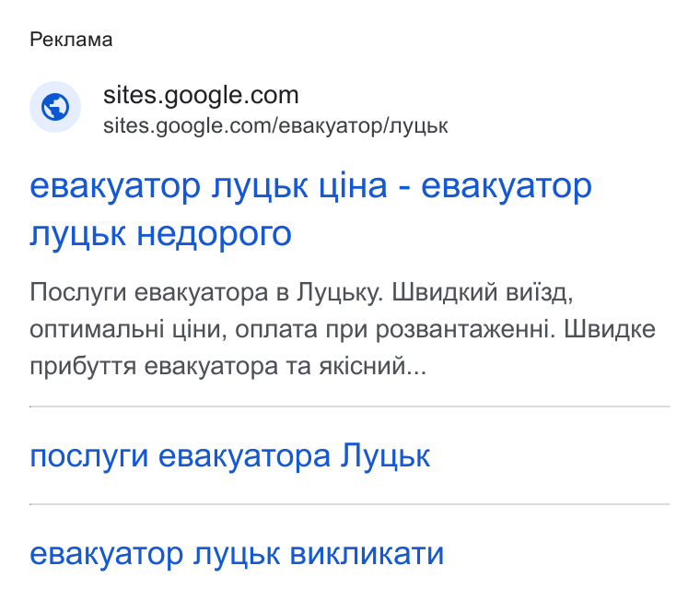Click divider line above "евакуатор луцьк викликати"

tap(350, 504)
